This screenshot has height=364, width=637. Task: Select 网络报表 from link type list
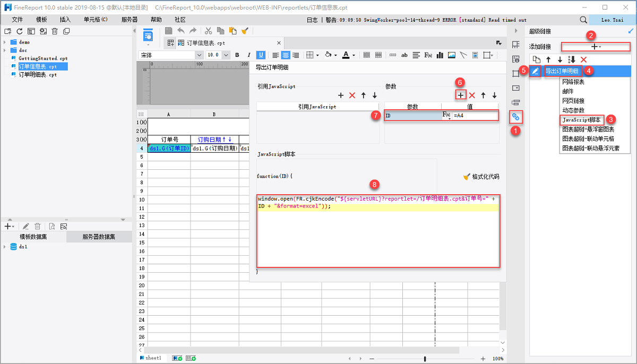coord(573,82)
